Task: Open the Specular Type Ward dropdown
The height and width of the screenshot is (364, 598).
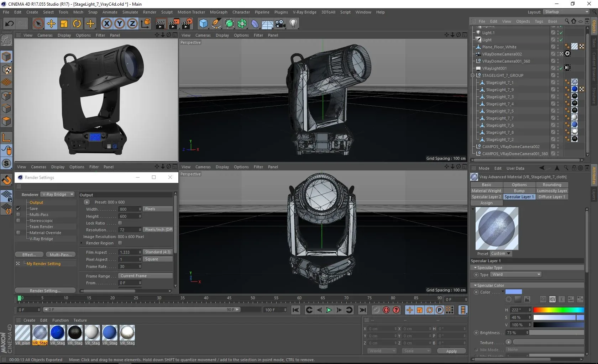Action: pos(516,274)
